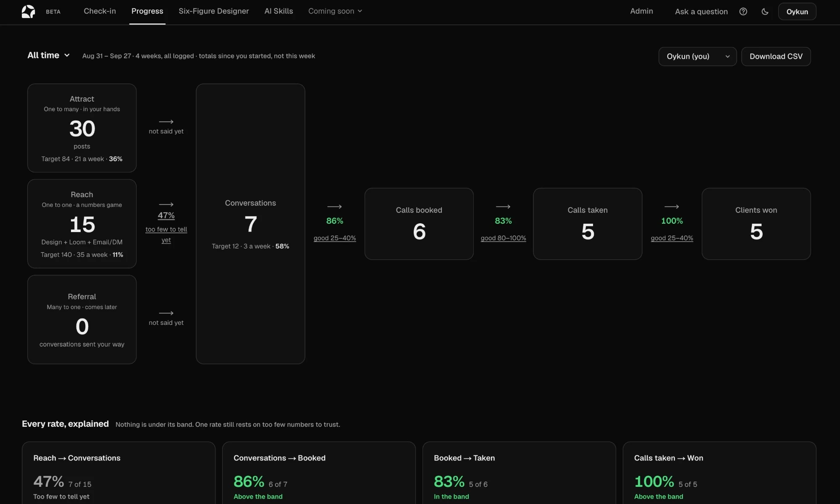Expand the Coming soon menu
The width and height of the screenshot is (840, 504).
335,11
